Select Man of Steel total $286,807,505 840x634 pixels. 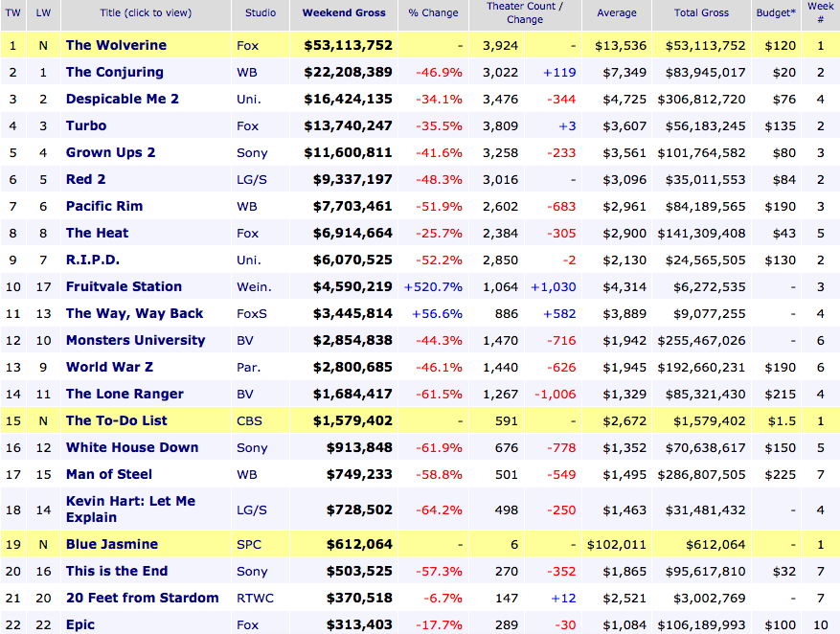701,474
